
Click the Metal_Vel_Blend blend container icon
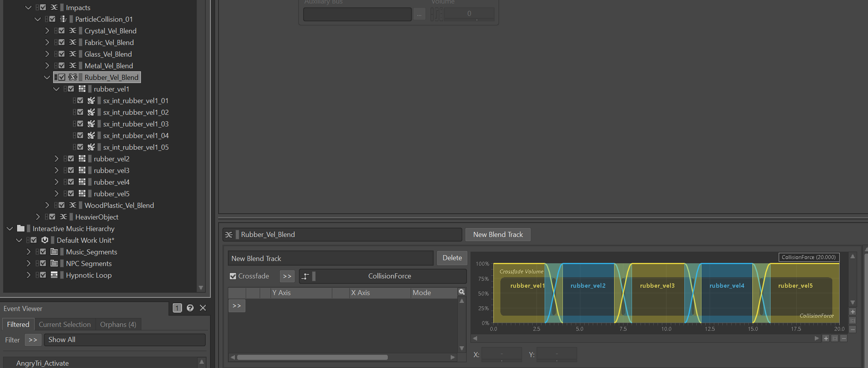73,66
